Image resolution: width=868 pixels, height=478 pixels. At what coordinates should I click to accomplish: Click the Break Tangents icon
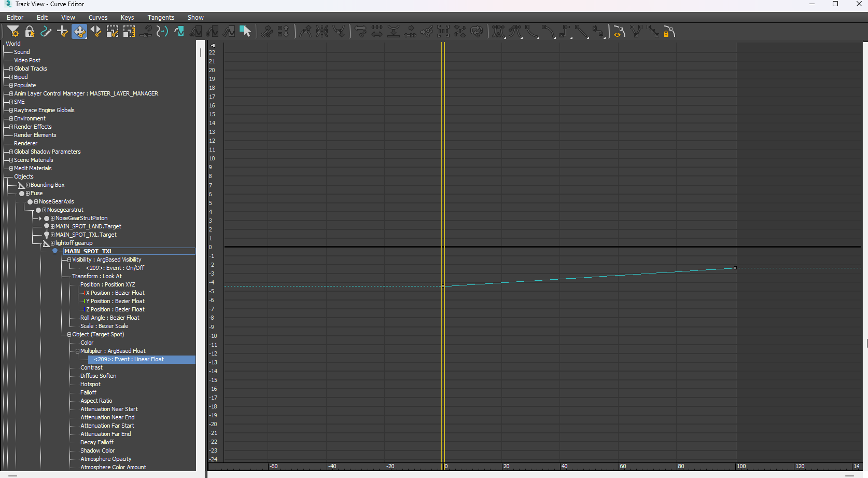636,32
